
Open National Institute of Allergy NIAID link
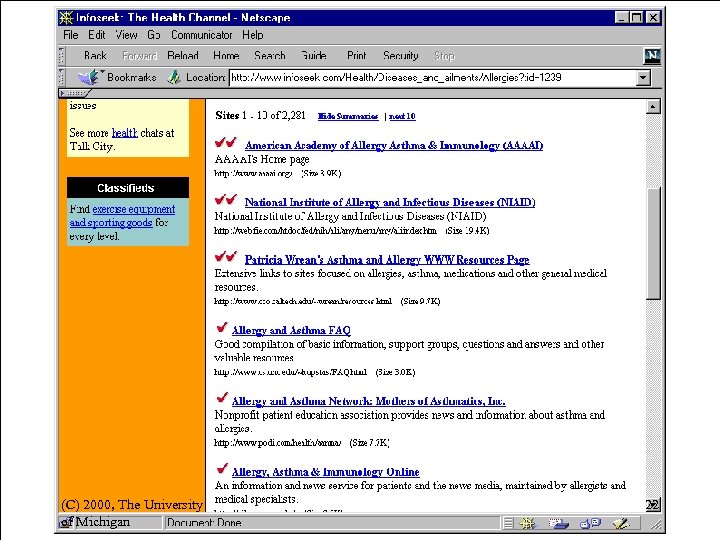[x=390, y=202]
